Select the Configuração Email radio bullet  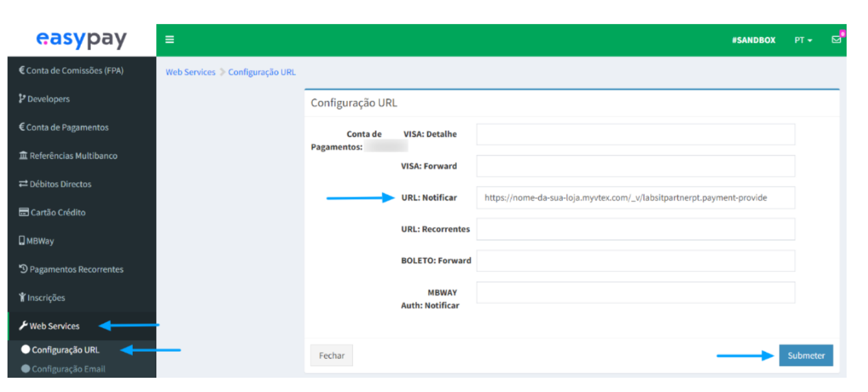pos(25,368)
